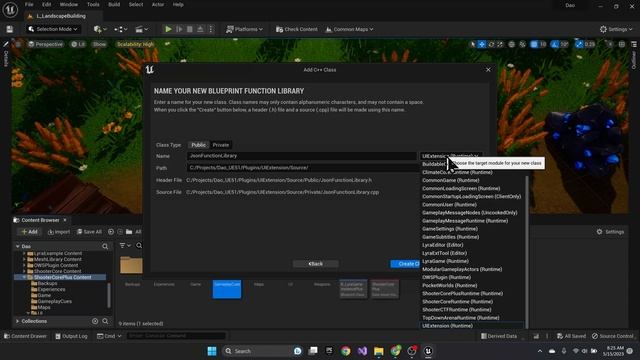This screenshot has height=360, width=640.
Task: Open the Window menu
Action: 69,4
